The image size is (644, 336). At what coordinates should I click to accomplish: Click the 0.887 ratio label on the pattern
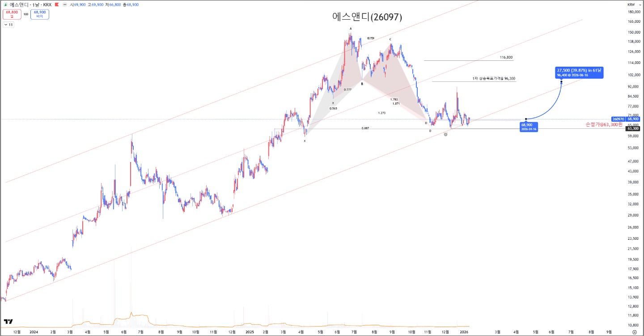(x=365, y=128)
